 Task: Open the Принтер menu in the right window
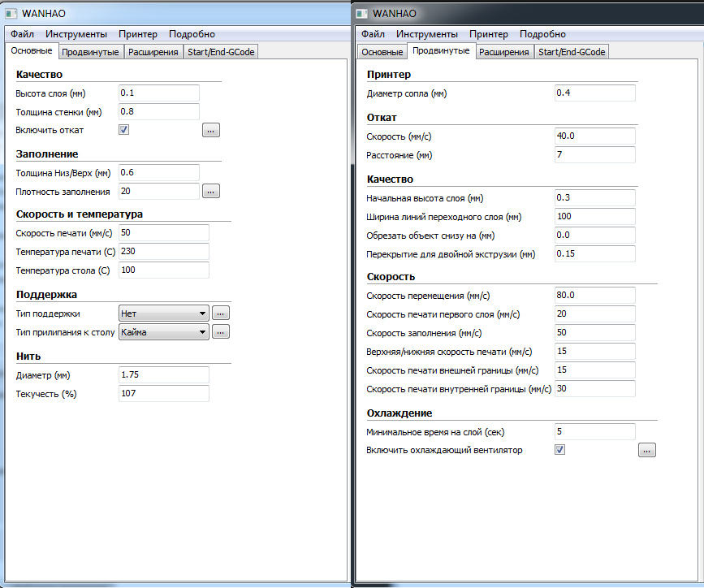tap(489, 34)
